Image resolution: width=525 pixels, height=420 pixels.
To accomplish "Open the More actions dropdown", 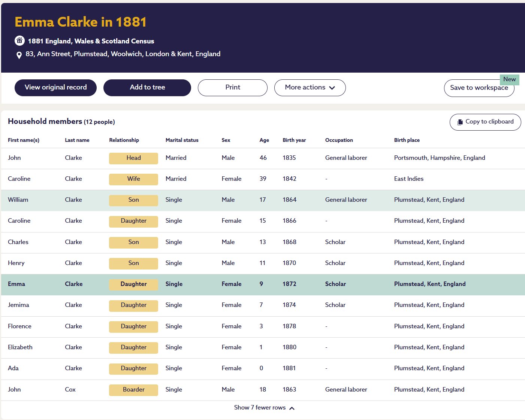I will [310, 88].
